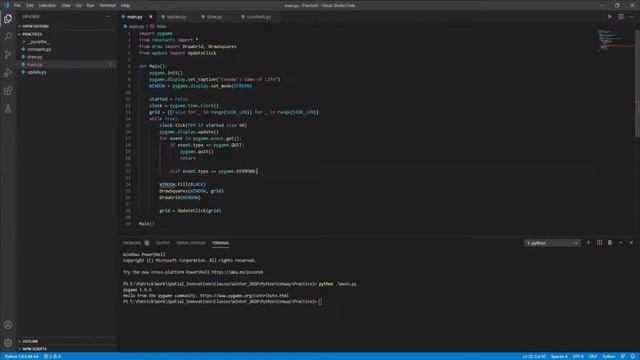The width and height of the screenshot is (640, 360).
Task: Click Python interpreter version in status bar
Action: click(x=21, y=356)
